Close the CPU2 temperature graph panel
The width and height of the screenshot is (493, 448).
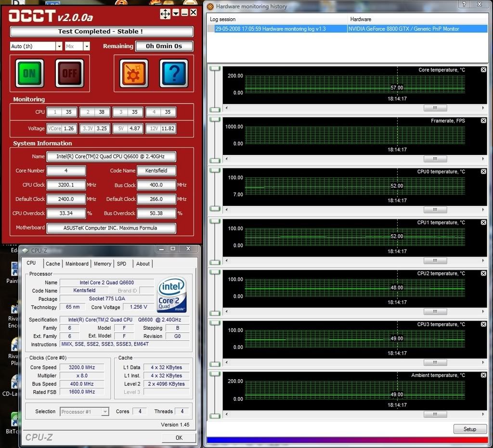[x=483, y=273]
